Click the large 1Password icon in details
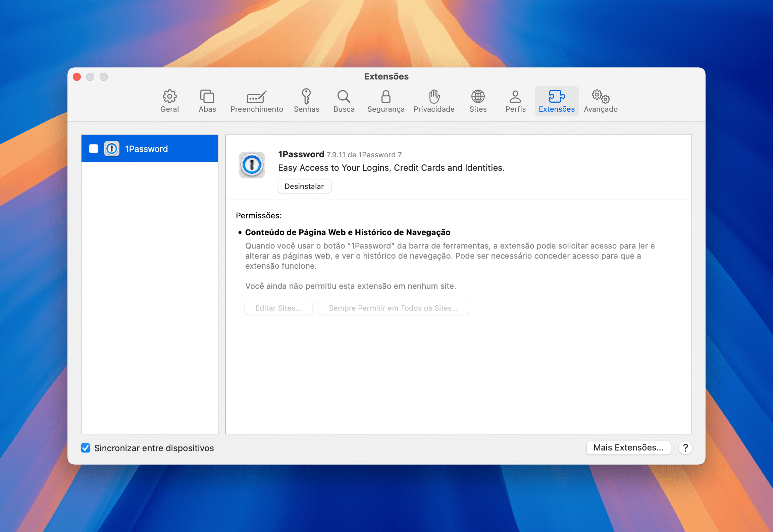The height and width of the screenshot is (532, 773). tap(252, 165)
